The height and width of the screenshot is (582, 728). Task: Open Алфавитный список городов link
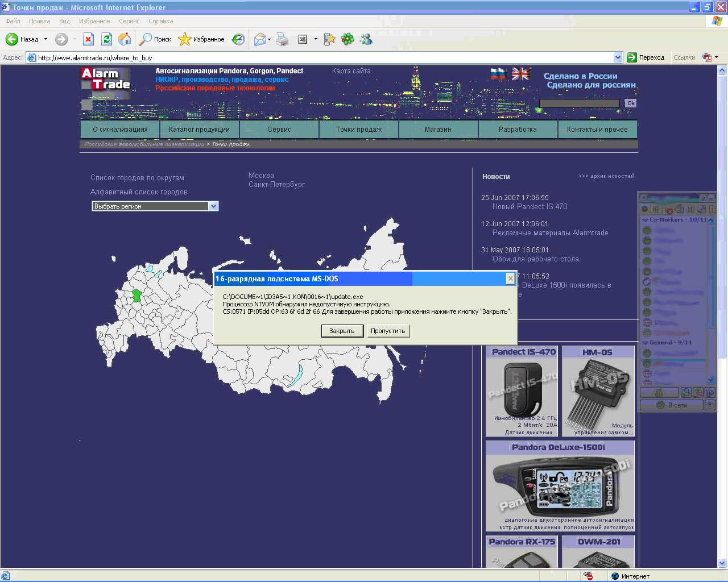[x=139, y=192]
